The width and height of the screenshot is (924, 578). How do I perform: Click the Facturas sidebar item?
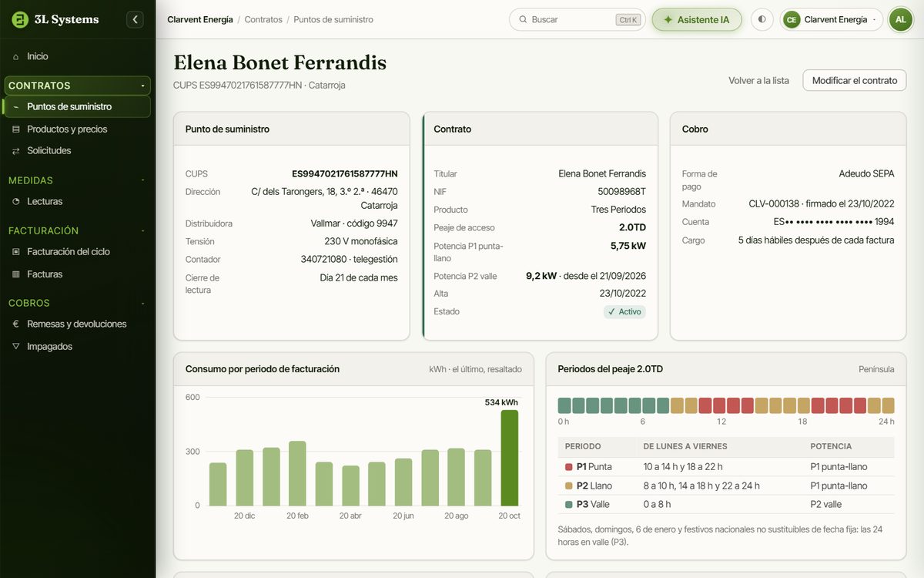pyautogui.click(x=77, y=274)
